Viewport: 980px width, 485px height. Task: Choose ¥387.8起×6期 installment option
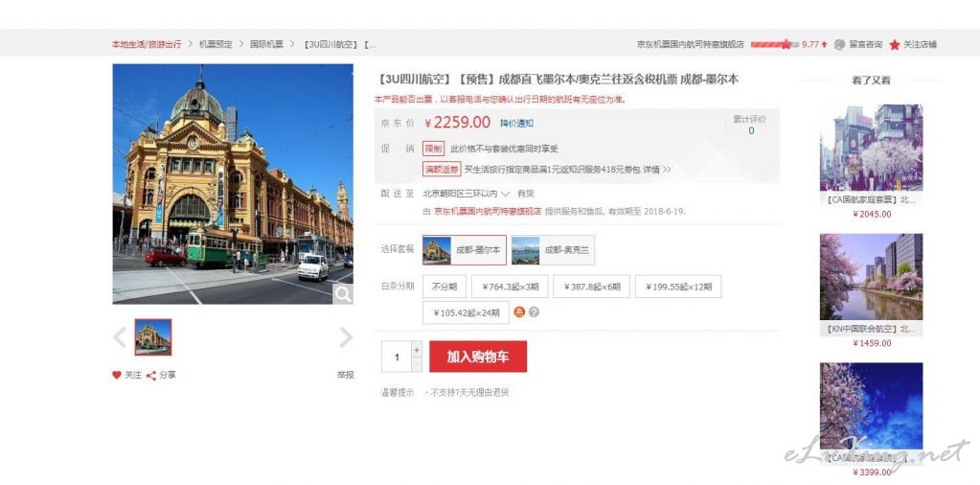(x=592, y=287)
